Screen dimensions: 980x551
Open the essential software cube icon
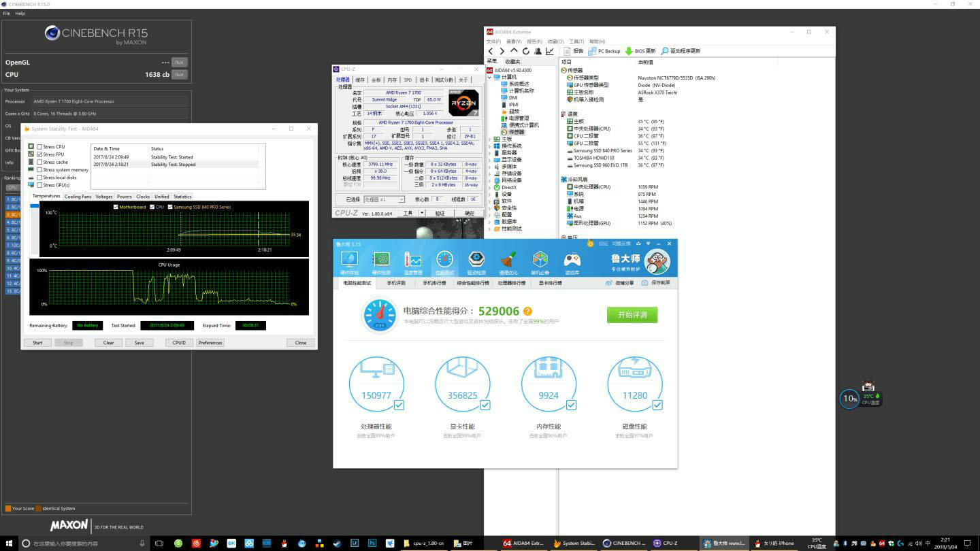pos(540,259)
